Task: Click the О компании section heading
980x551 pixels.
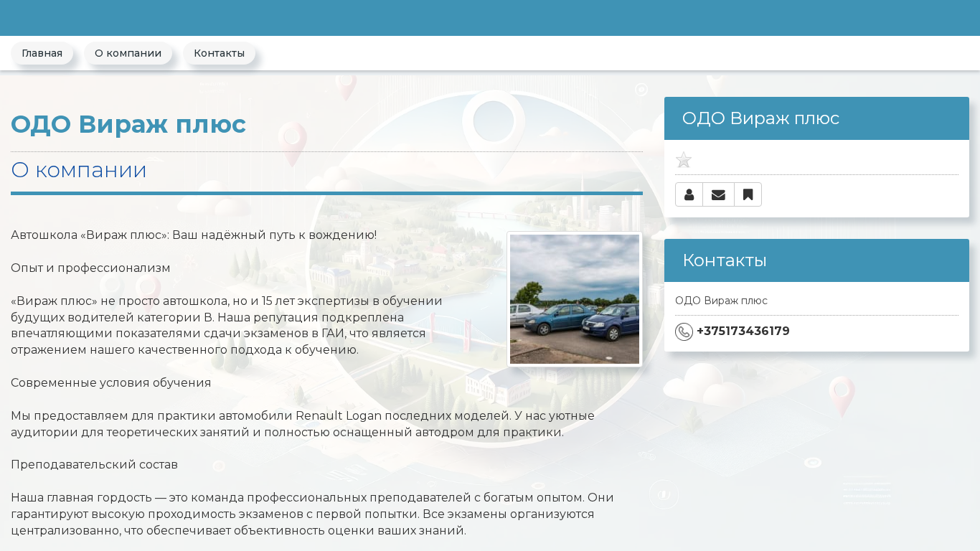Action: 79,170
